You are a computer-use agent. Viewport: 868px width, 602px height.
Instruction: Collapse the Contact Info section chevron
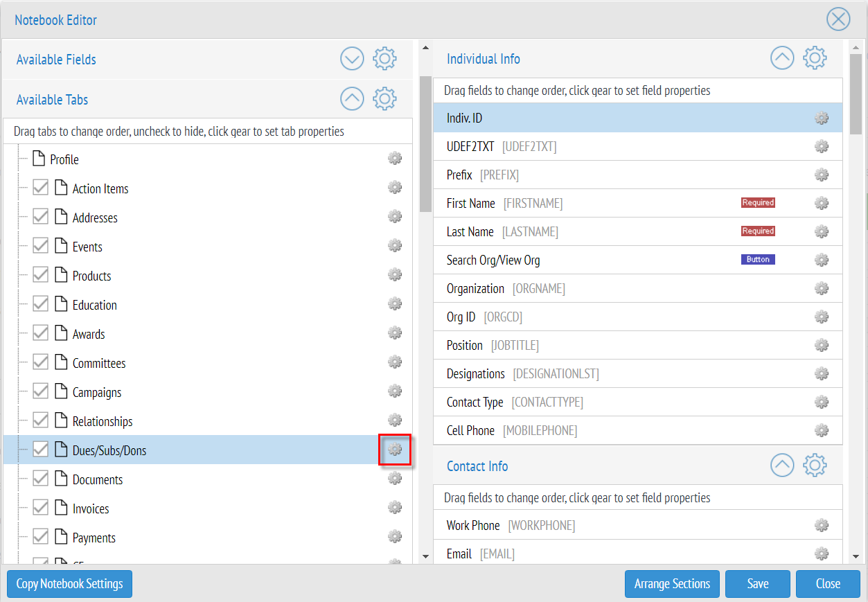click(782, 466)
